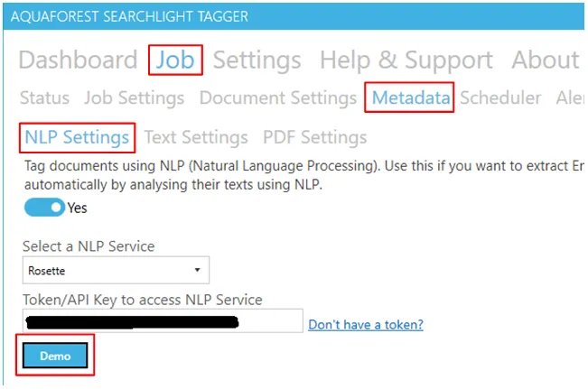Click the Demo button
This screenshot has height=389, width=588.
pyautogui.click(x=55, y=356)
